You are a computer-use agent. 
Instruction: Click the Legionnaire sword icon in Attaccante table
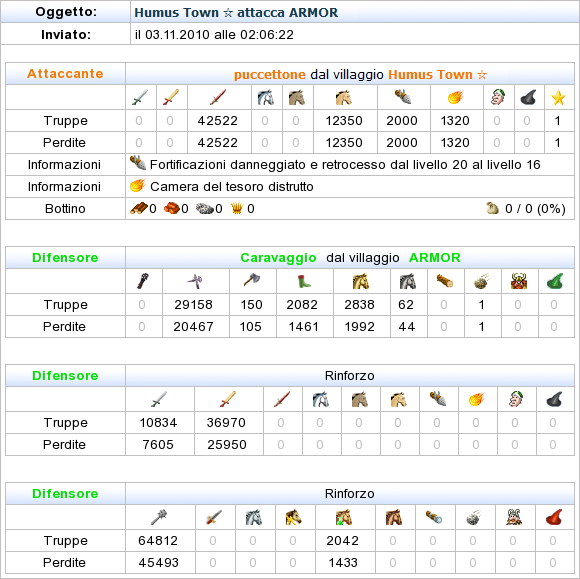click(x=140, y=97)
